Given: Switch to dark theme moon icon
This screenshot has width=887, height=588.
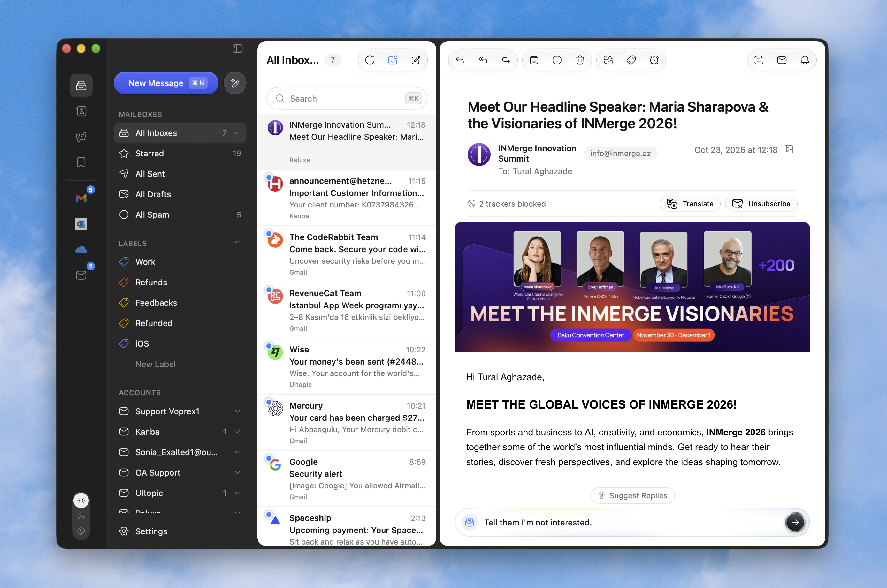Looking at the screenshot, I should [x=81, y=516].
